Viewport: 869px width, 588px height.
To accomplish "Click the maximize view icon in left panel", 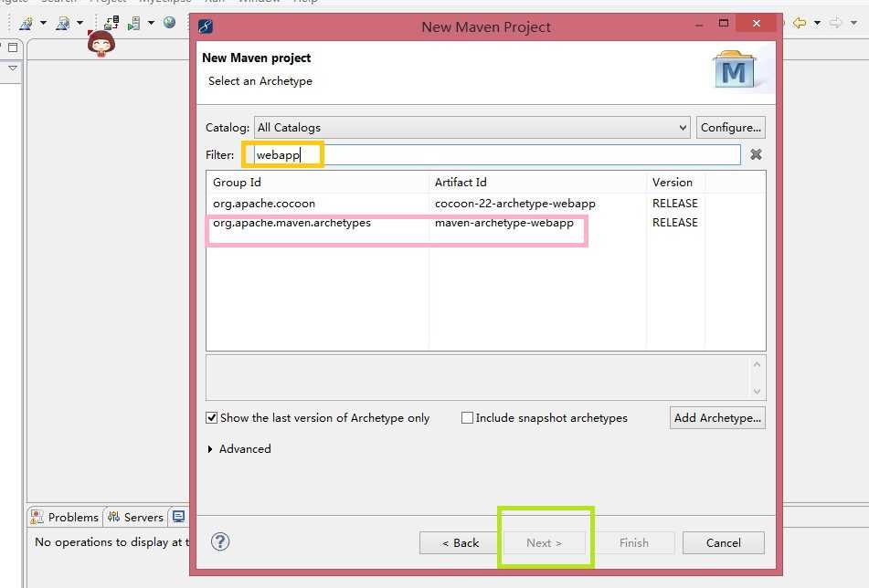I will tap(13, 47).
